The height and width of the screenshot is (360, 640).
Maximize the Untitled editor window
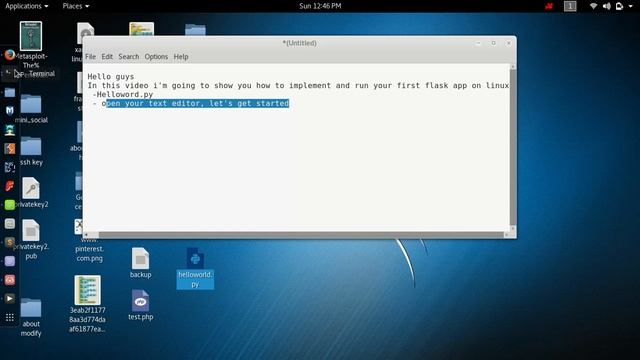coord(493,43)
